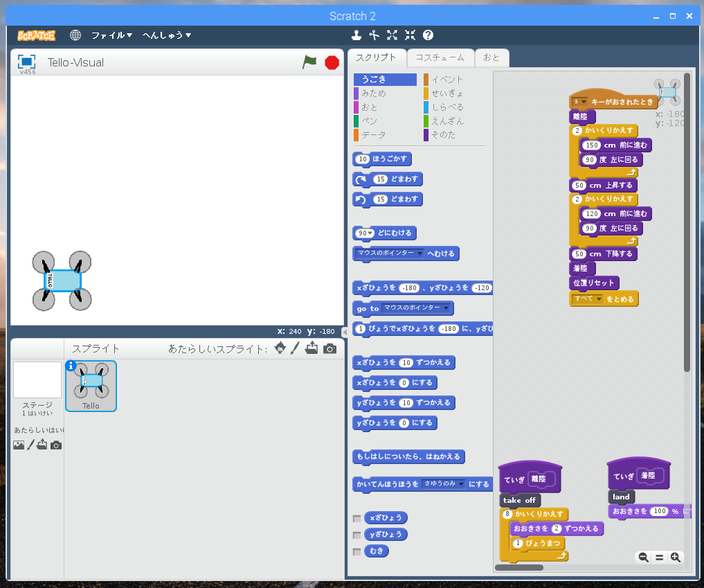
Task: Select the duplicate stamp tool
Action: [x=356, y=35]
